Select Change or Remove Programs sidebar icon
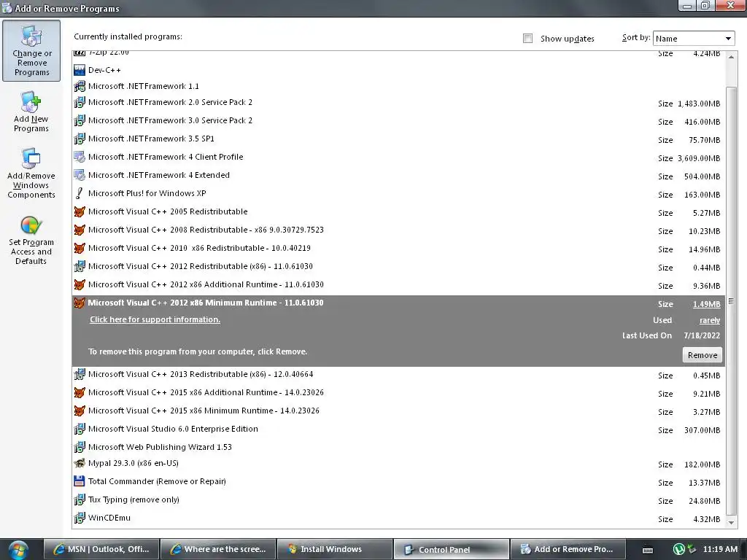Screen dimensions: 747x560 point(31,50)
